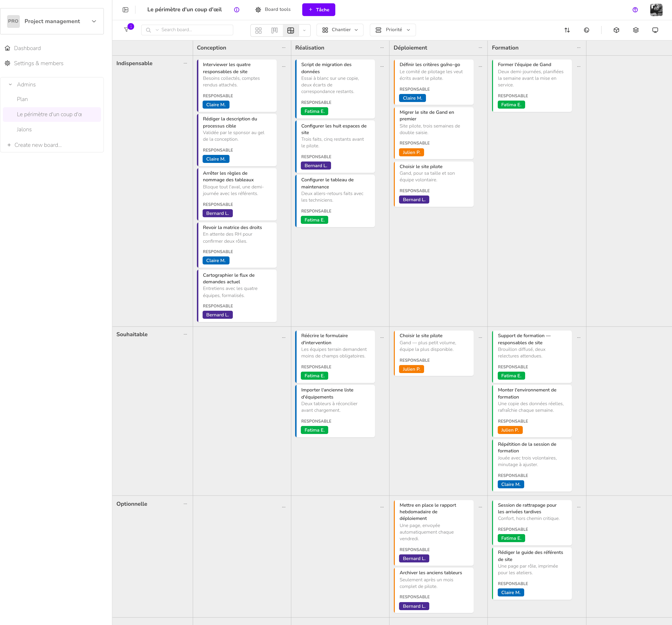Open Indispensable Conception cell options menu
This screenshot has width=672, height=625.
pyautogui.click(x=283, y=67)
